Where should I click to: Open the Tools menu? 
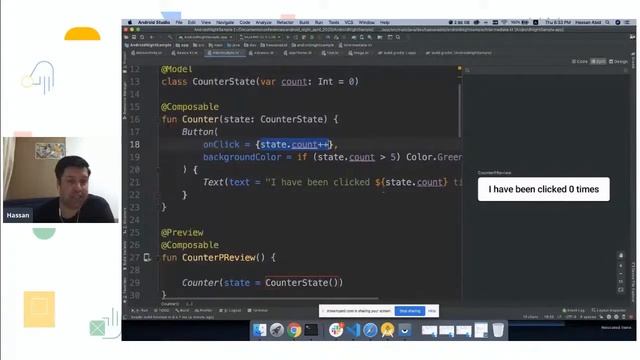[334, 22]
